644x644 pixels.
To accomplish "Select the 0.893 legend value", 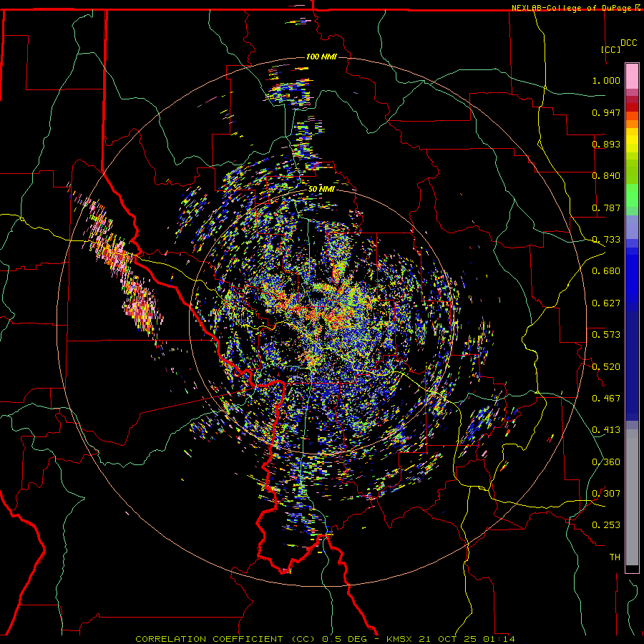I will coord(606,144).
